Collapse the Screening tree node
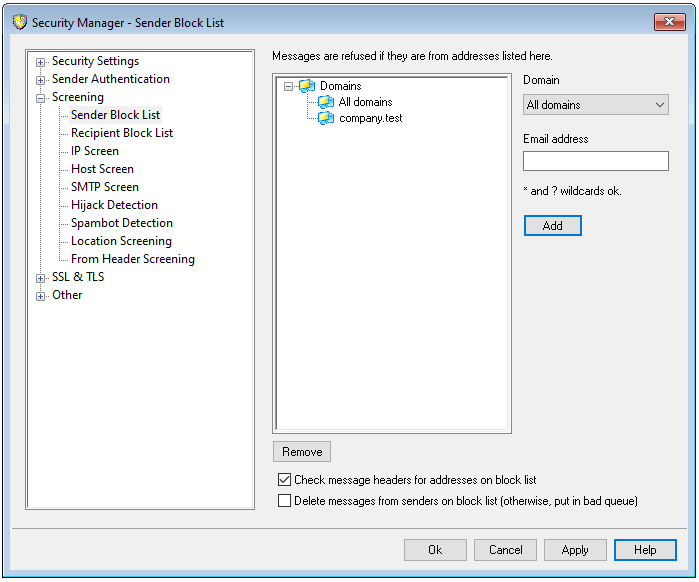Screen dimensions: 699x582 41,98
